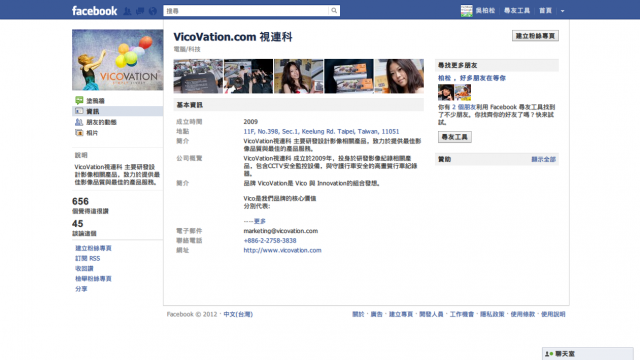Image resolution: width=640 pixels, height=360 pixels.
Task: Click in the search input field
Action: 246,11
